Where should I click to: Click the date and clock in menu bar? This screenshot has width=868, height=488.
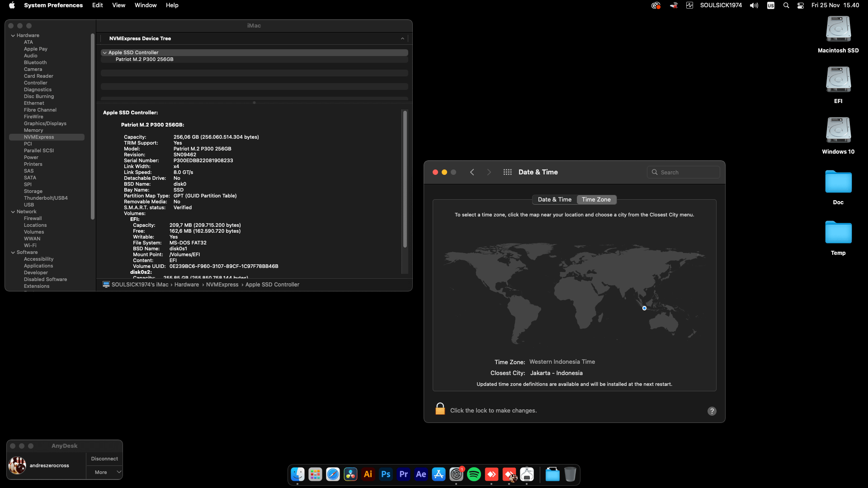click(835, 5)
